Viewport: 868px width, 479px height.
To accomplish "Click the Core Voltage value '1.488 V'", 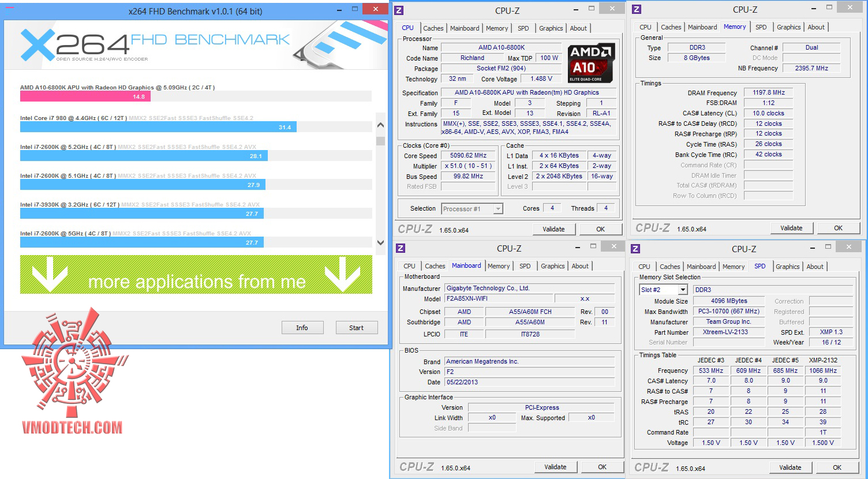I will [541, 78].
